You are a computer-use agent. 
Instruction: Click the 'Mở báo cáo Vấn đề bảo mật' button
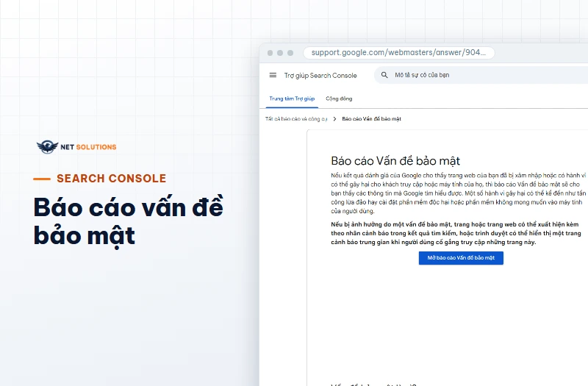(x=461, y=258)
